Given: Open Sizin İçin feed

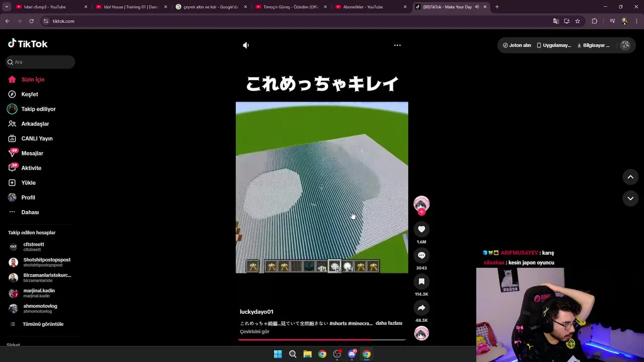Looking at the screenshot, I should point(33,79).
